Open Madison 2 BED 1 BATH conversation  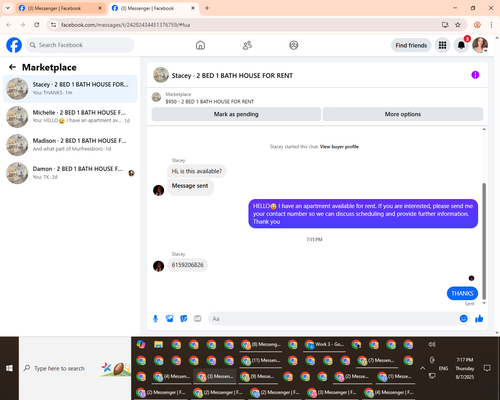tap(70, 145)
